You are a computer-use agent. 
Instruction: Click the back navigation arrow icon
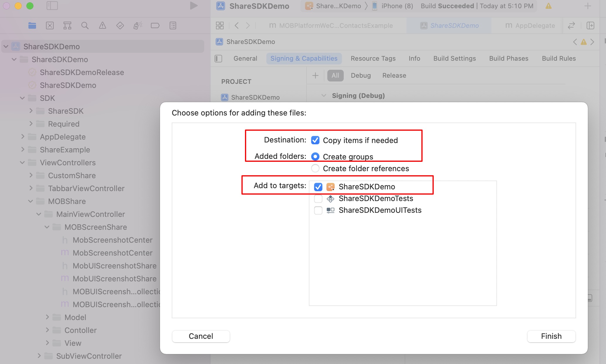pos(237,25)
